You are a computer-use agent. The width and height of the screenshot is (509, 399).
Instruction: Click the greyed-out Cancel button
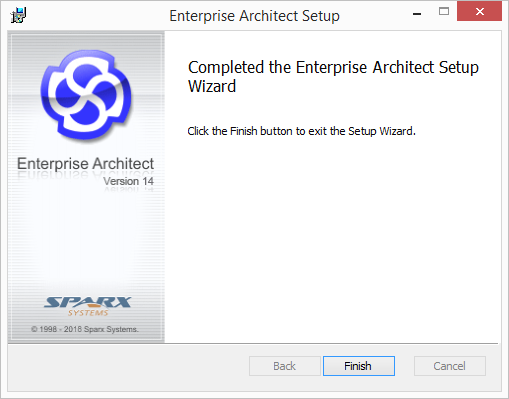click(x=449, y=366)
